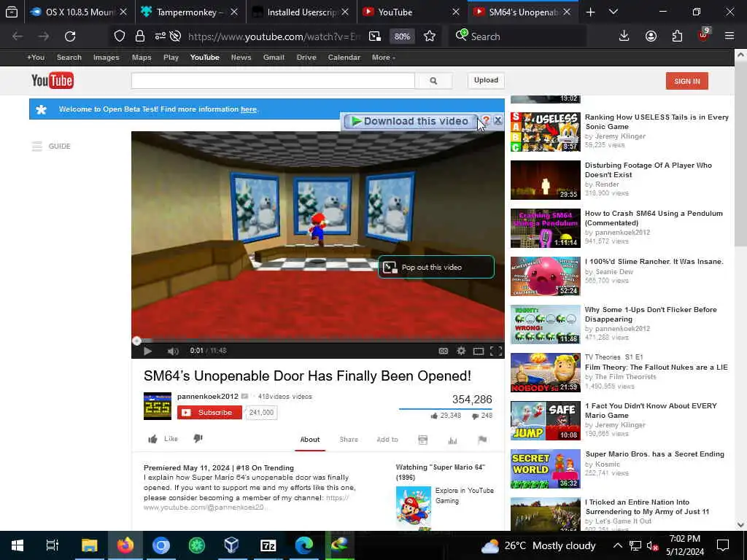Click the Download this video button
Screen dimensions: 747x560
click(410, 121)
